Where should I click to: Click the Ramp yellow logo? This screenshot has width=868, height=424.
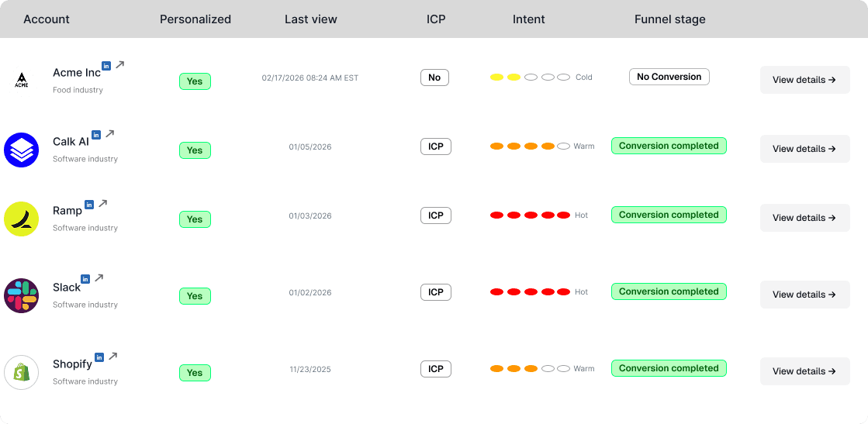click(21, 219)
